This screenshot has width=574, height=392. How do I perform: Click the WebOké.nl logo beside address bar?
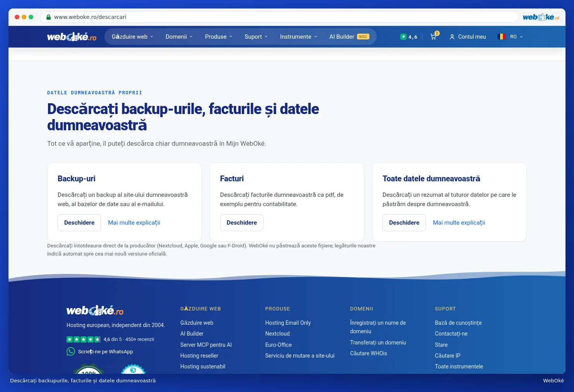pos(541,17)
